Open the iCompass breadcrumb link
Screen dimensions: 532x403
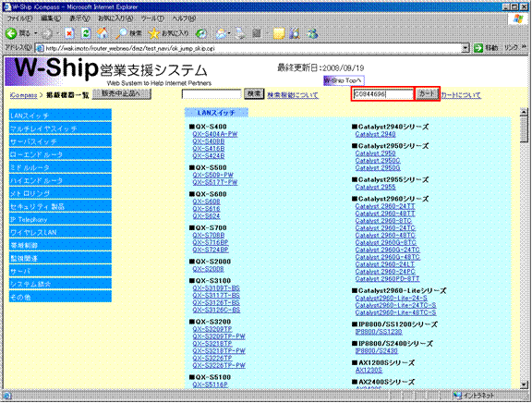coord(23,95)
